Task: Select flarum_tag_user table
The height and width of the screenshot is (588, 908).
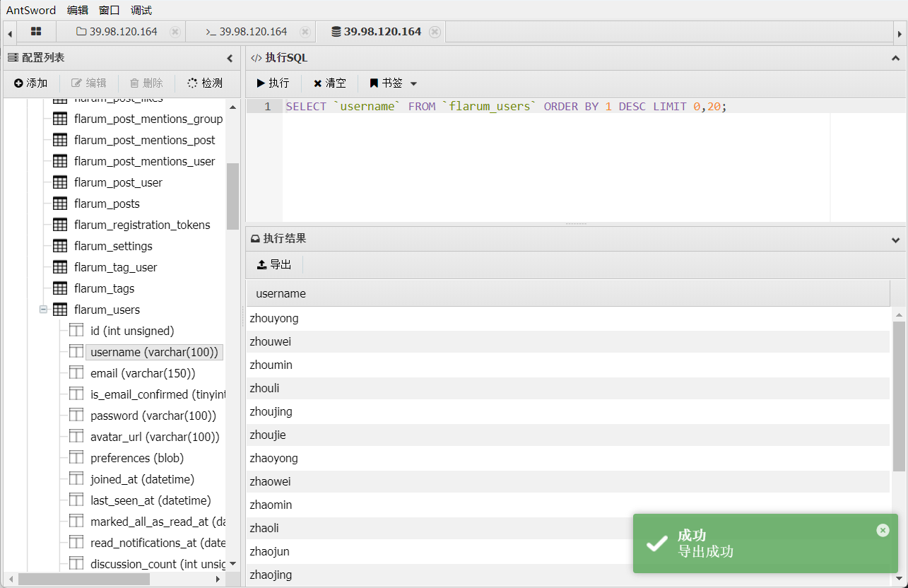Action: (x=115, y=267)
